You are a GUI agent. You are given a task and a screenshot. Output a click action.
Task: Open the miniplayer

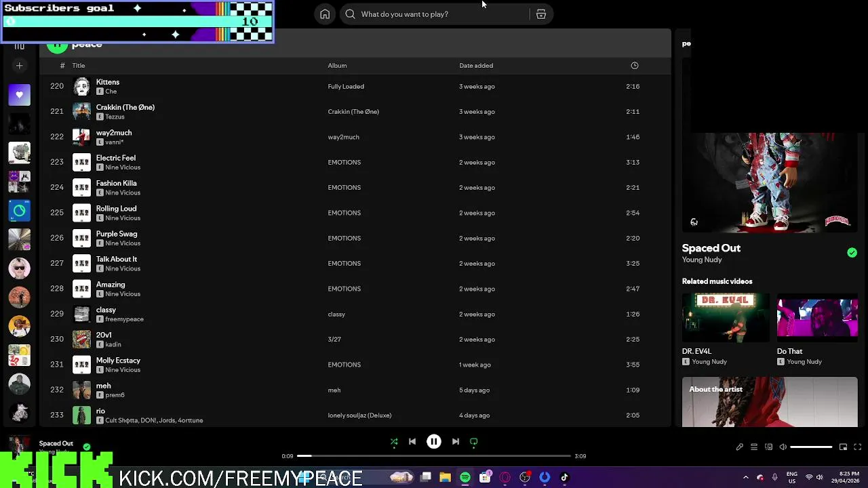[x=844, y=447]
